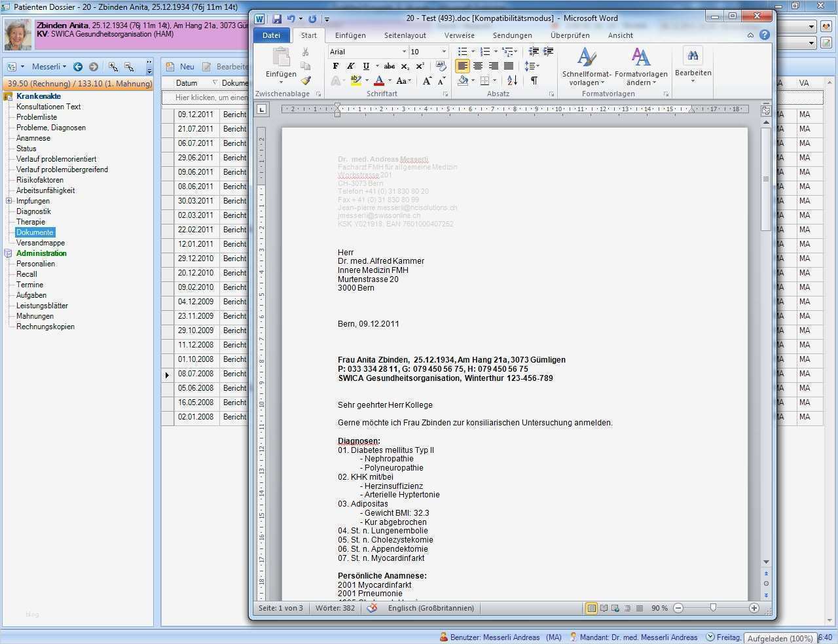Click the collapse-all tree icon in Patienten Dossier
838x644 pixels.
(x=129, y=67)
